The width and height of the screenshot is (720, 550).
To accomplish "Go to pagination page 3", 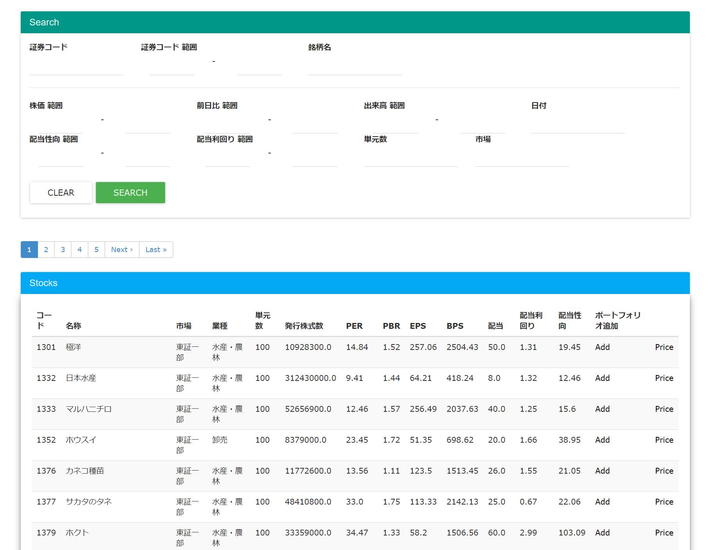I will coord(63,250).
